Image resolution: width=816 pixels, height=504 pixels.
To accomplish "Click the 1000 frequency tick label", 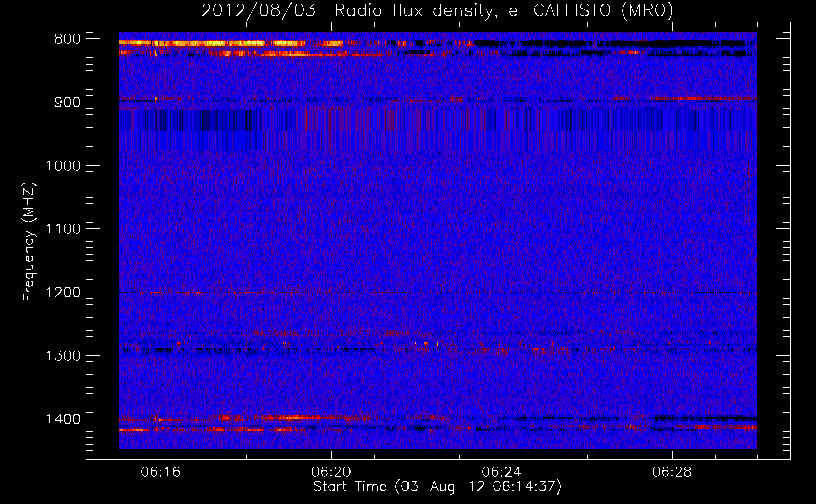I will [x=63, y=166].
